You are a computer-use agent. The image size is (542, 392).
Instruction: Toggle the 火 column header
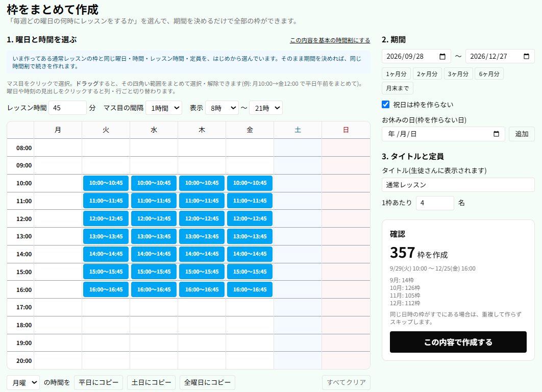(106, 130)
